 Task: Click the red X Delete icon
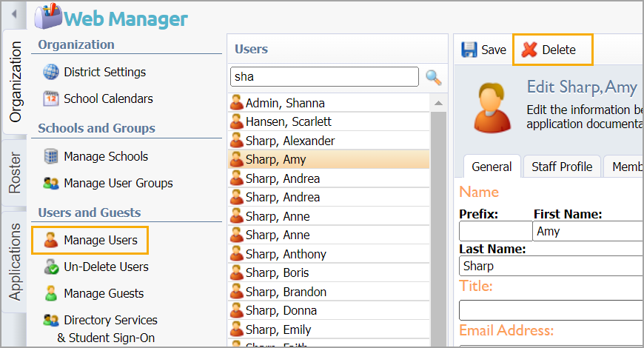point(529,50)
